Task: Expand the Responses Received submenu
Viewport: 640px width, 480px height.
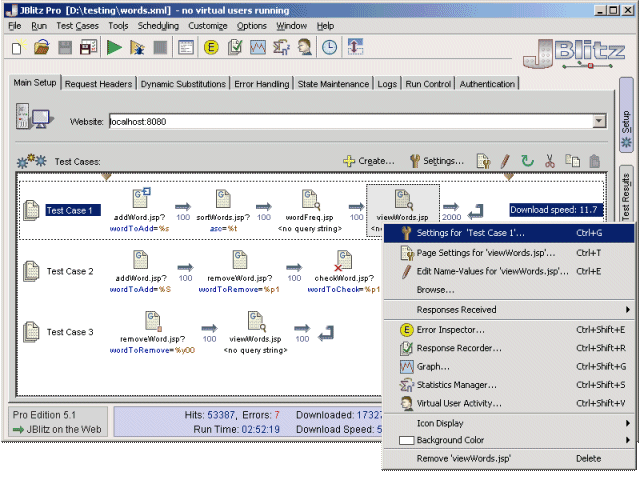Action: pyautogui.click(x=509, y=310)
